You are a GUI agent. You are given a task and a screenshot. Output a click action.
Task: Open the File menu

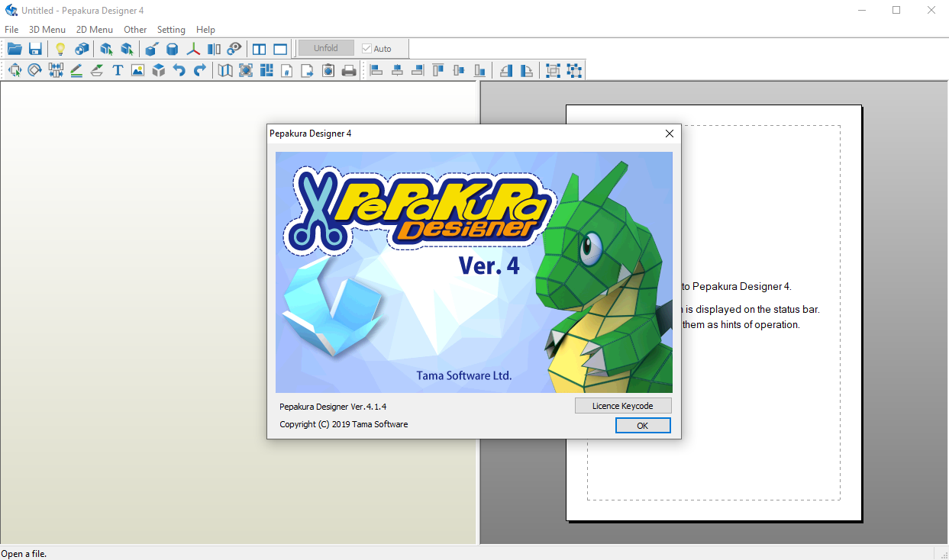(x=11, y=29)
